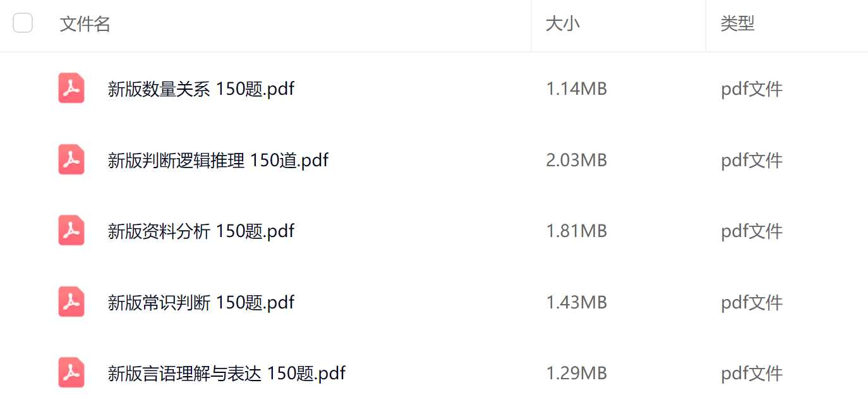Select the 1.14MB size cell
The height and width of the screenshot is (409, 868).
tap(576, 89)
